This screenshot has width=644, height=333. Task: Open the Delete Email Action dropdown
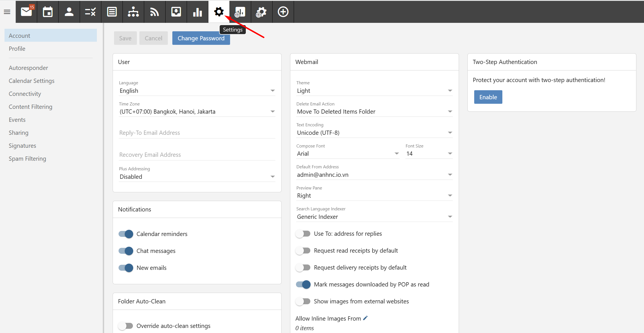tap(375, 112)
